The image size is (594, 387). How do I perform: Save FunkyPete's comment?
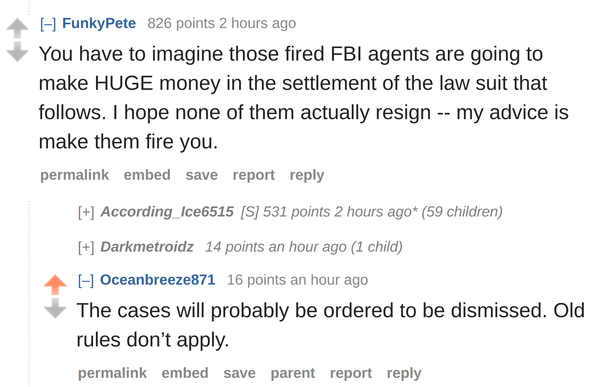tap(202, 175)
